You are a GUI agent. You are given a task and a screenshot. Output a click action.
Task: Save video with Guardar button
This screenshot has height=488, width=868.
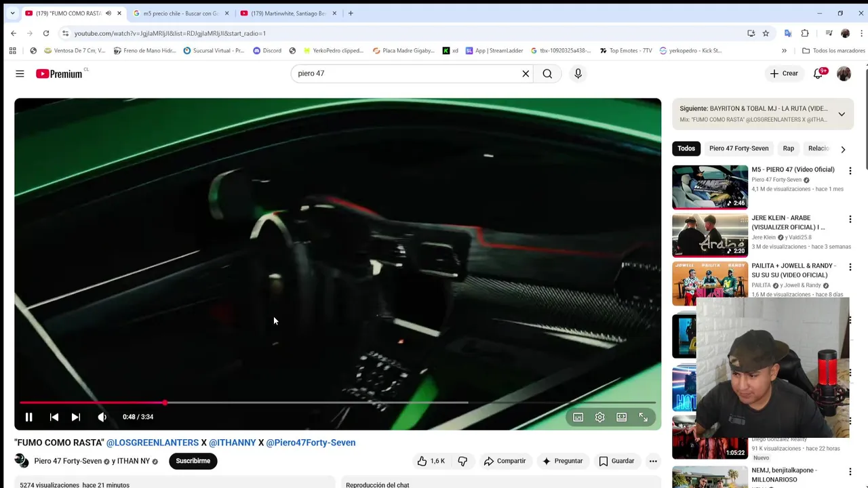(616, 461)
